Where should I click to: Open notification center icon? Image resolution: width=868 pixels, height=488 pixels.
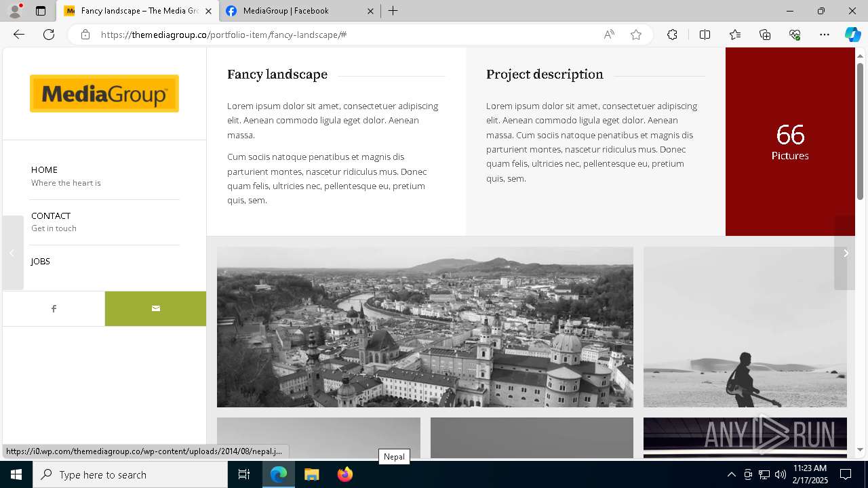(846, 474)
